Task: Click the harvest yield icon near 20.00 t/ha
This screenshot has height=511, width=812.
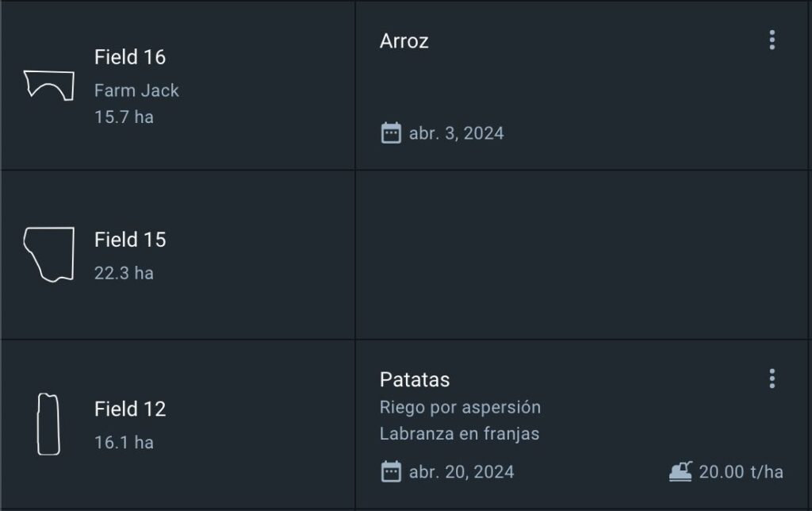Action: click(680, 472)
